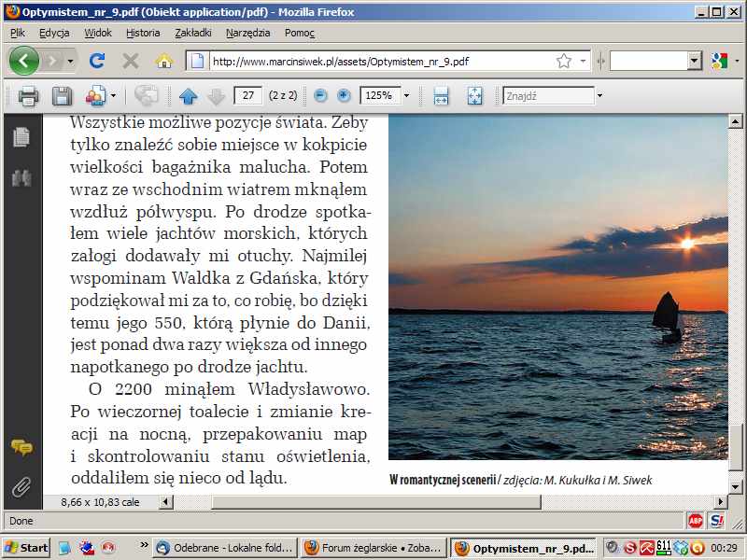Go to Firefox home page
Image resolution: width=747 pixels, height=560 pixels.
click(164, 61)
